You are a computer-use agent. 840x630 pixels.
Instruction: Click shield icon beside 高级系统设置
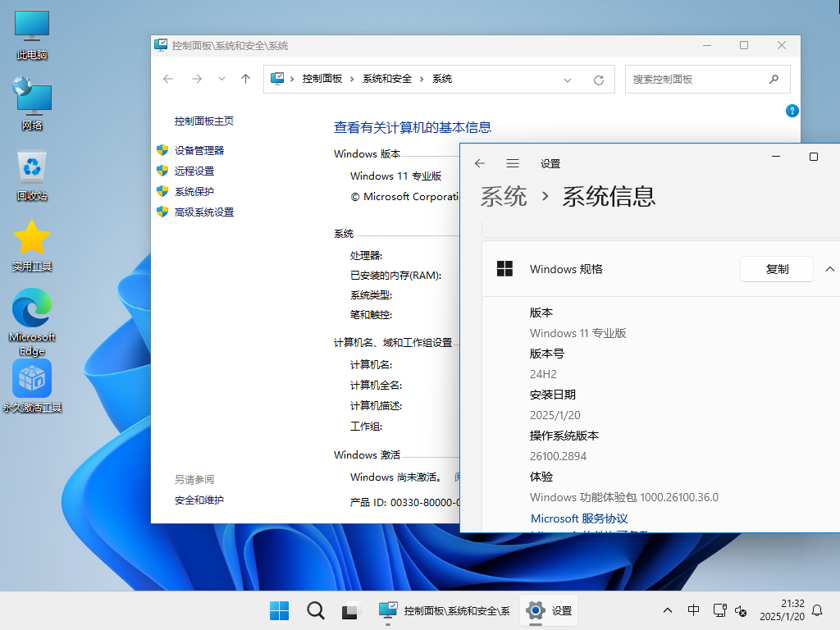click(x=162, y=212)
